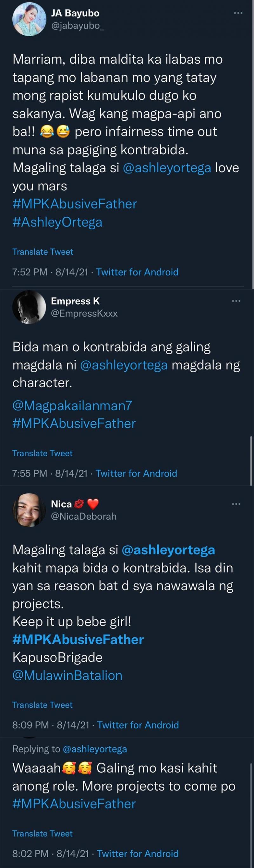This screenshot has height=868, width=254.
Task: Open @ashleyortega in the Replying to line
Action: coord(95,749)
